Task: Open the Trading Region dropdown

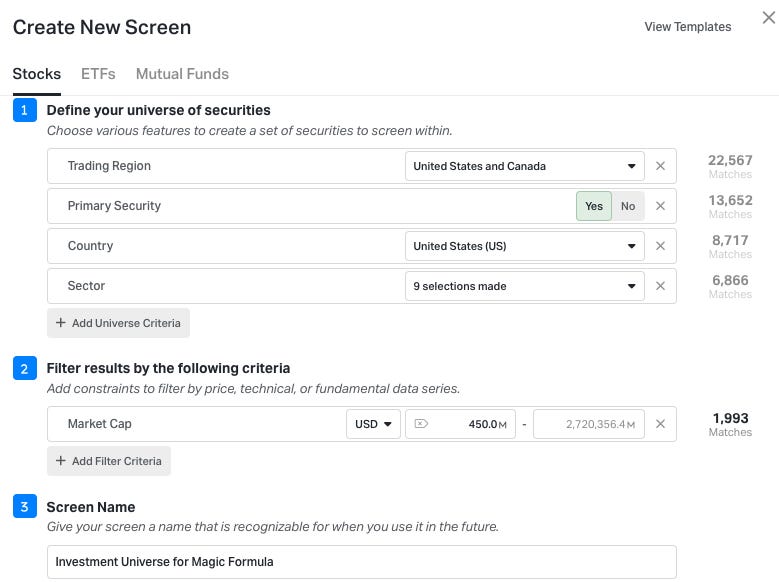Action: [x=525, y=166]
